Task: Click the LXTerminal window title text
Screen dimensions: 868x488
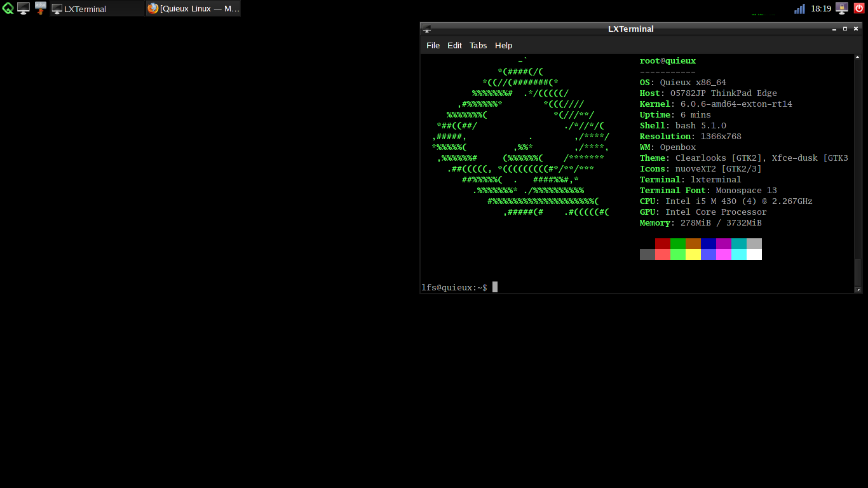Action: pos(631,29)
